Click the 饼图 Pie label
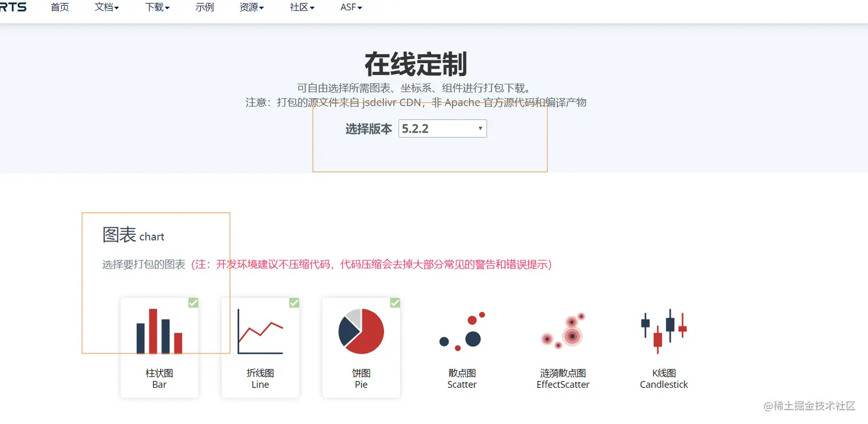This screenshot has height=424, width=868. [x=361, y=379]
